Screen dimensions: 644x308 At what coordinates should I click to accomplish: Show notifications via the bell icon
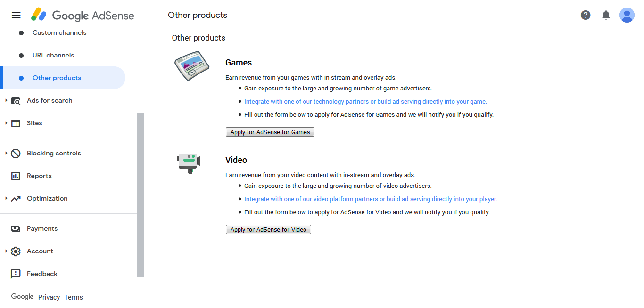coord(606,15)
